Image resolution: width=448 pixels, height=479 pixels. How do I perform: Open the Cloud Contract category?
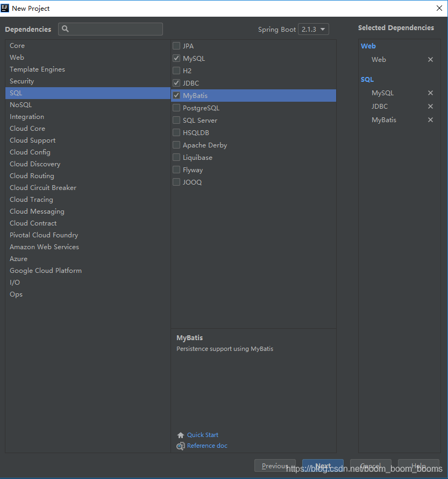coord(88,223)
